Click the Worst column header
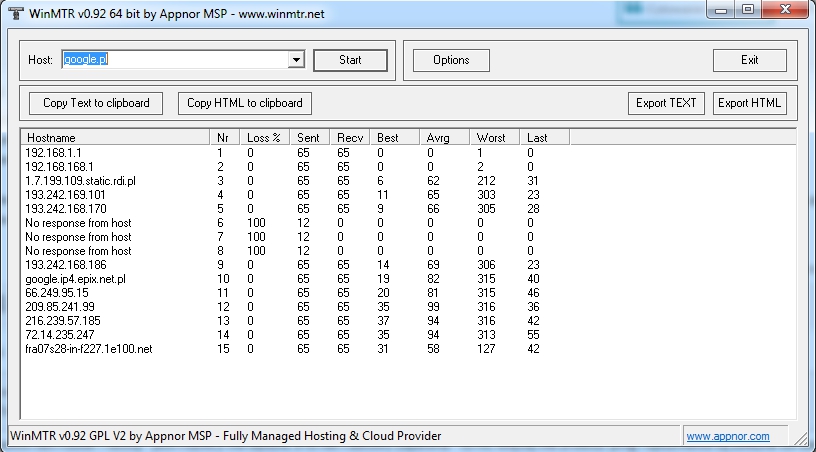This screenshot has width=816, height=452. (x=494, y=138)
